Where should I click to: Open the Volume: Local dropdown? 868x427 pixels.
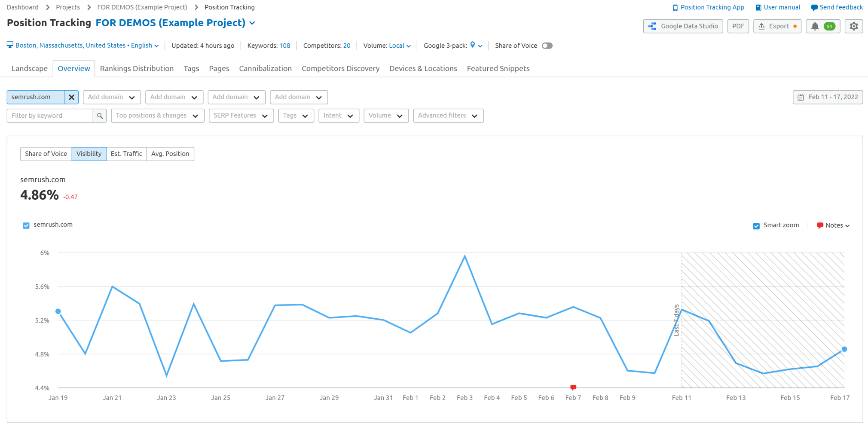(400, 46)
